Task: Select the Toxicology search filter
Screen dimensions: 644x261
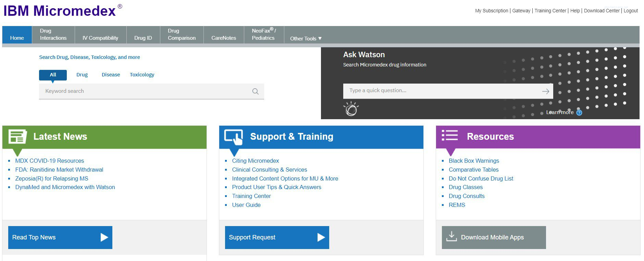Action: point(142,75)
